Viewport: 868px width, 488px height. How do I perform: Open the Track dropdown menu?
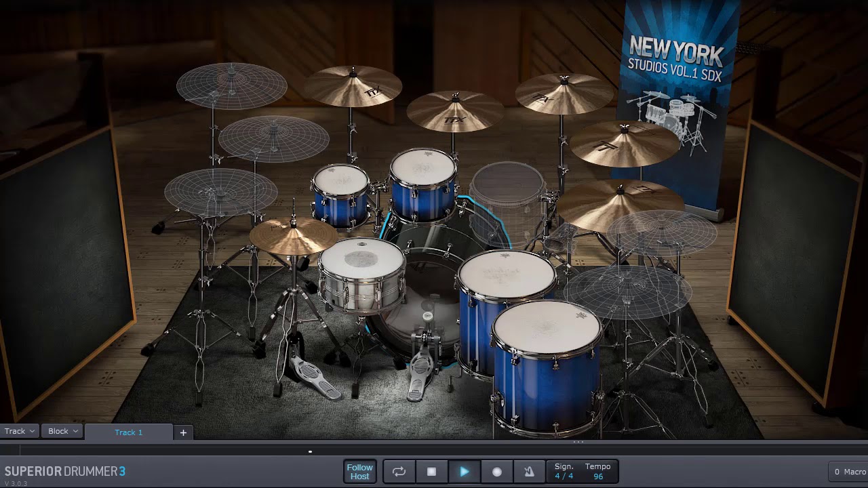20,431
